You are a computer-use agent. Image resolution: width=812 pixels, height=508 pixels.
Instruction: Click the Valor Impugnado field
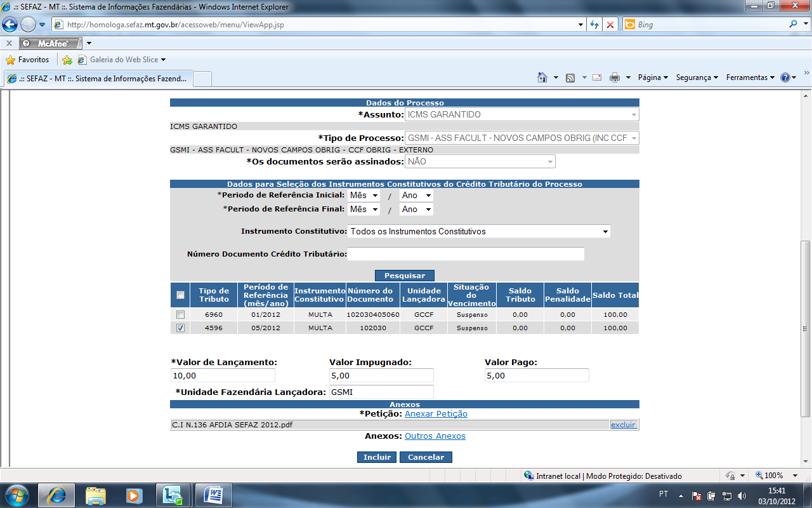coord(381,375)
